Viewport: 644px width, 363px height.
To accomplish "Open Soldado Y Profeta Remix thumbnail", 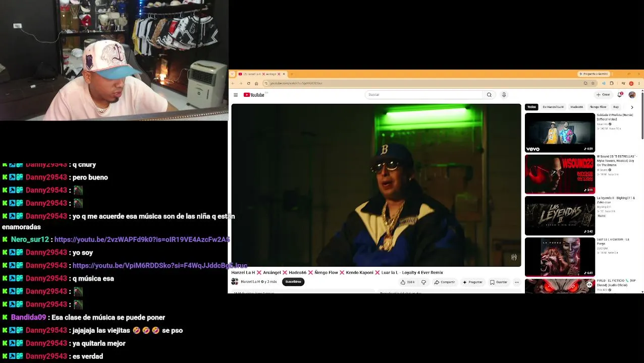I will [560, 133].
